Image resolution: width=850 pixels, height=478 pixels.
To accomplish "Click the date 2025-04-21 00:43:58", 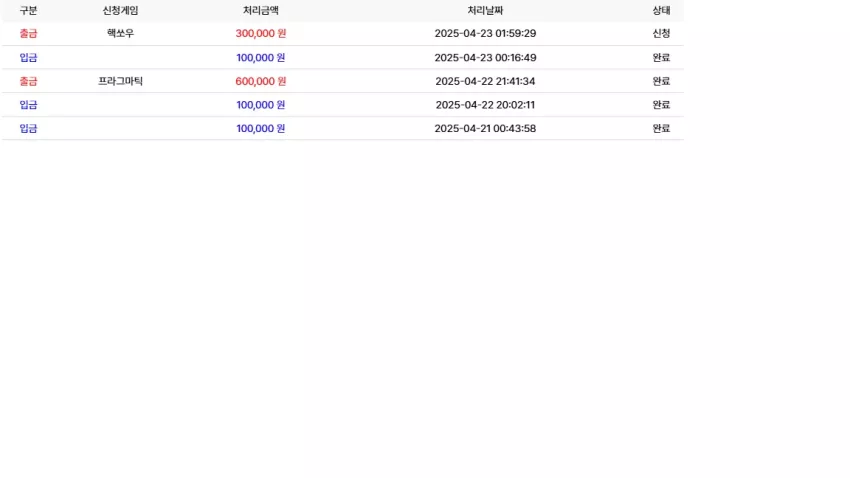I will [485, 128].
